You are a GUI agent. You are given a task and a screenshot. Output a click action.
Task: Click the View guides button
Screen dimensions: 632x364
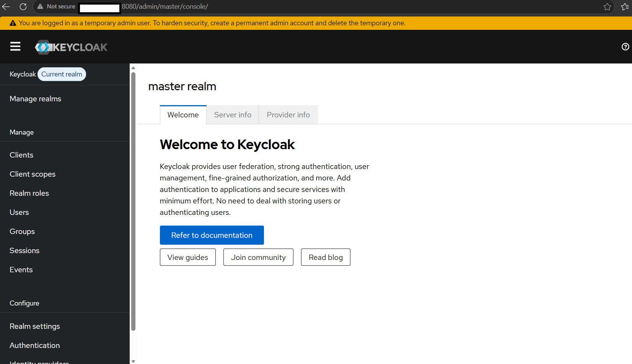point(188,257)
